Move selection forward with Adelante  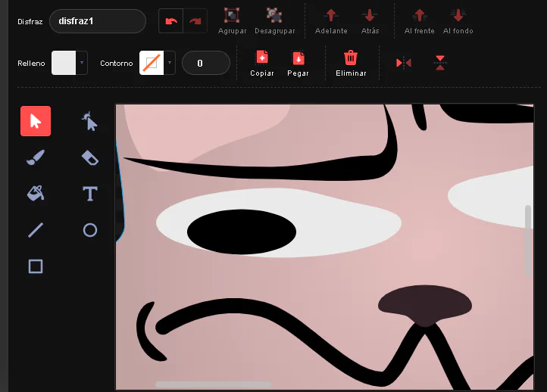(331, 21)
